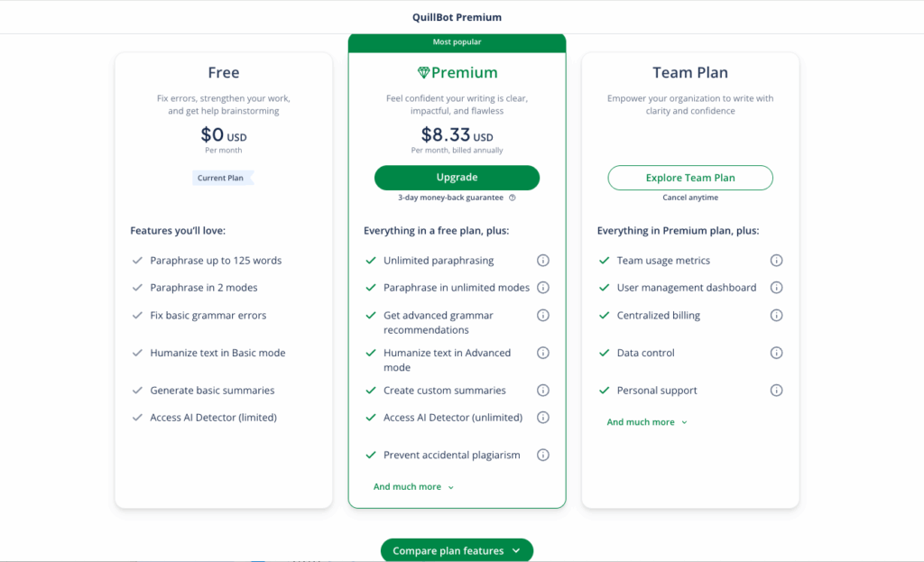924x562 pixels.
Task: Click the Current Plan chip
Action: tap(222, 178)
